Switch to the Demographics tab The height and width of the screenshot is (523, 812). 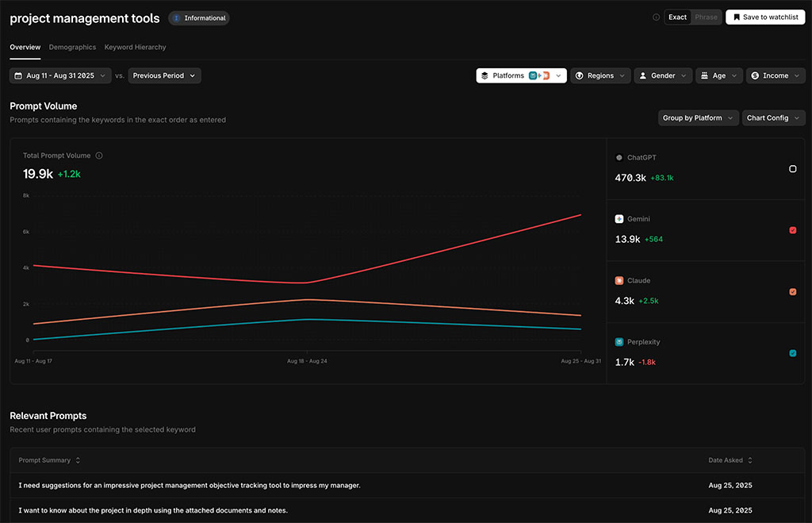pos(72,47)
